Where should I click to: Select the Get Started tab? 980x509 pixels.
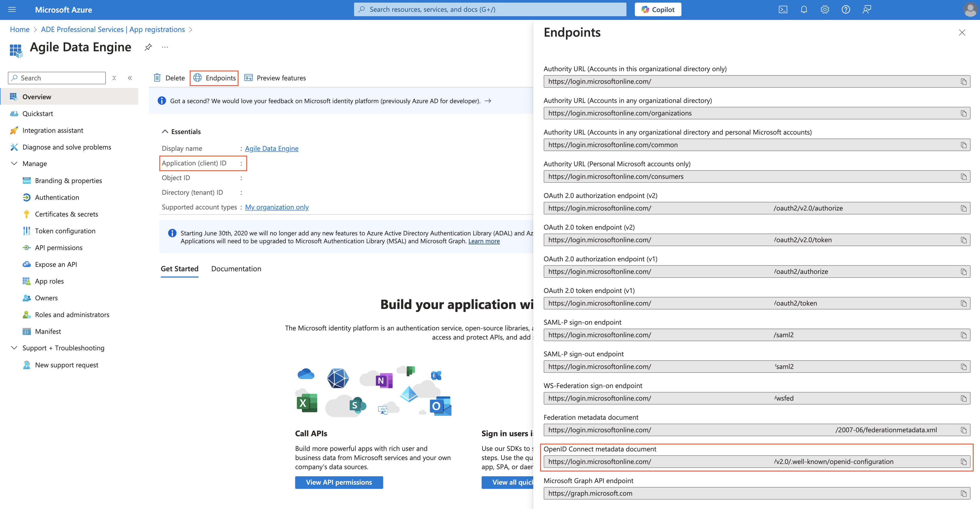point(179,269)
